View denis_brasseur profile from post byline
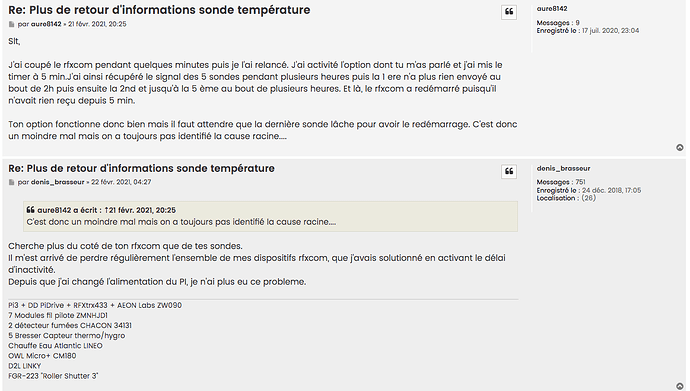 [58, 182]
